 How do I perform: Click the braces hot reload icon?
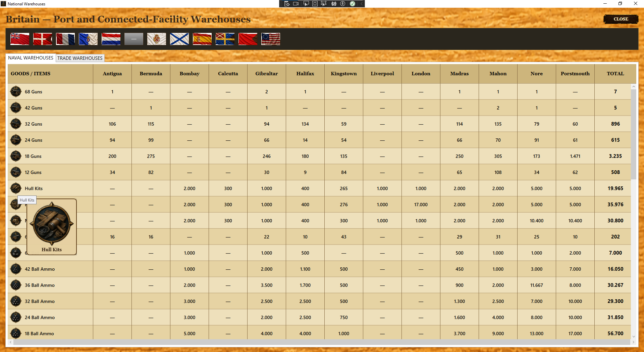334,4
